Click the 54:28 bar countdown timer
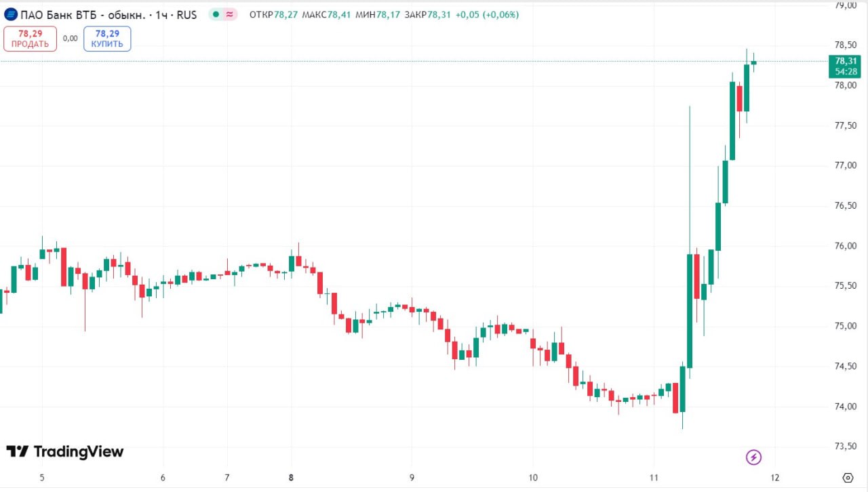 [x=845, y=71]
